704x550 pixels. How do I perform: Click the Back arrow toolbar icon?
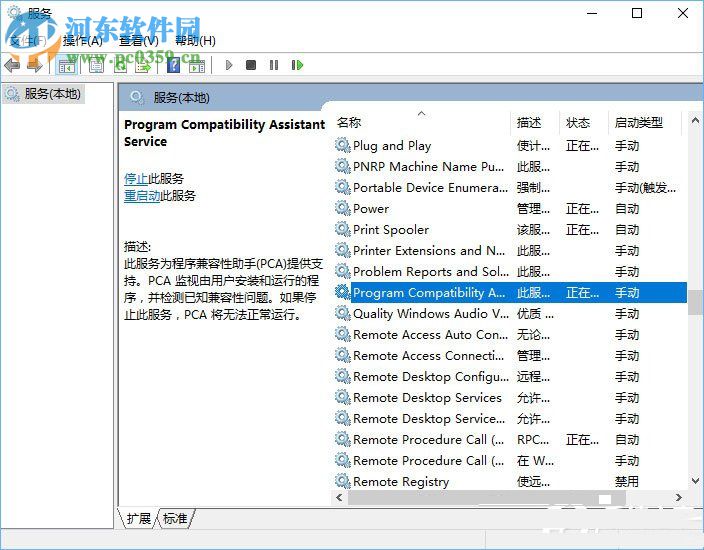pos(12,66)
